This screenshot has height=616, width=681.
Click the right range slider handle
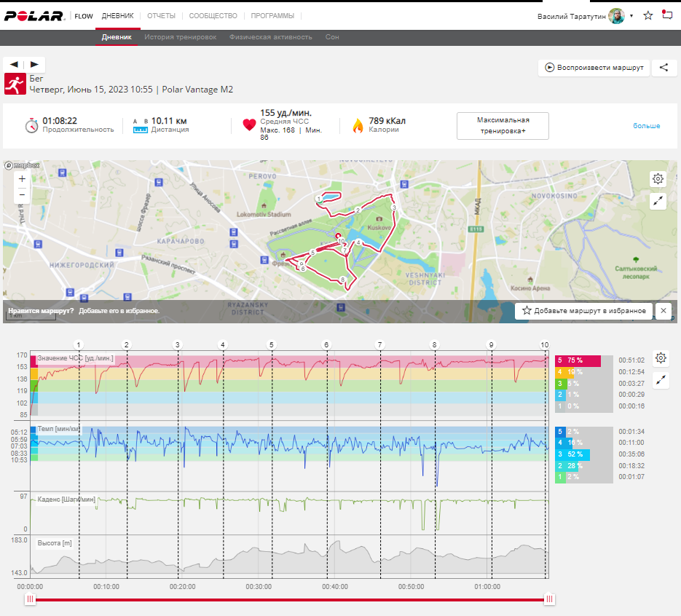pos(549,599)
